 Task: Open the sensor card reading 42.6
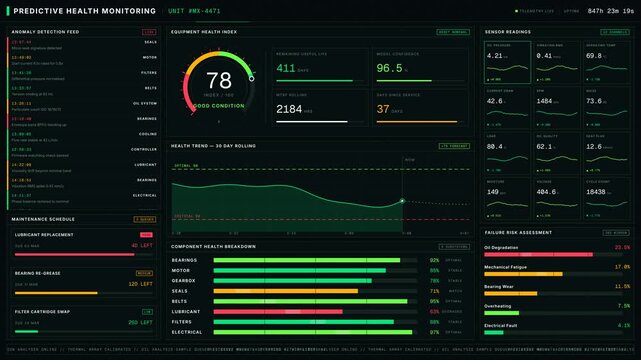pyautogui.click(x=507, y=107)
